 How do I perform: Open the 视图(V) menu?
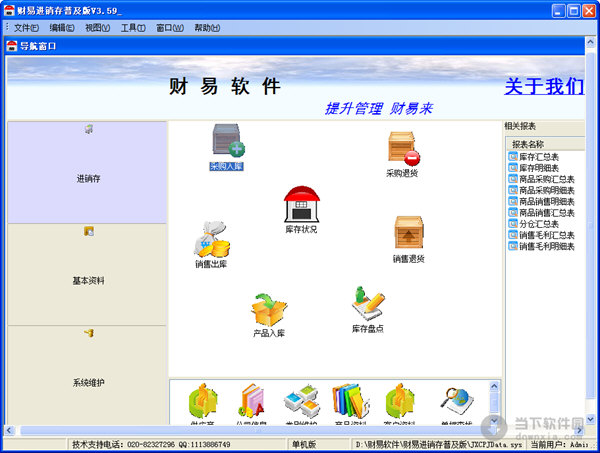(x=97, y=28)
